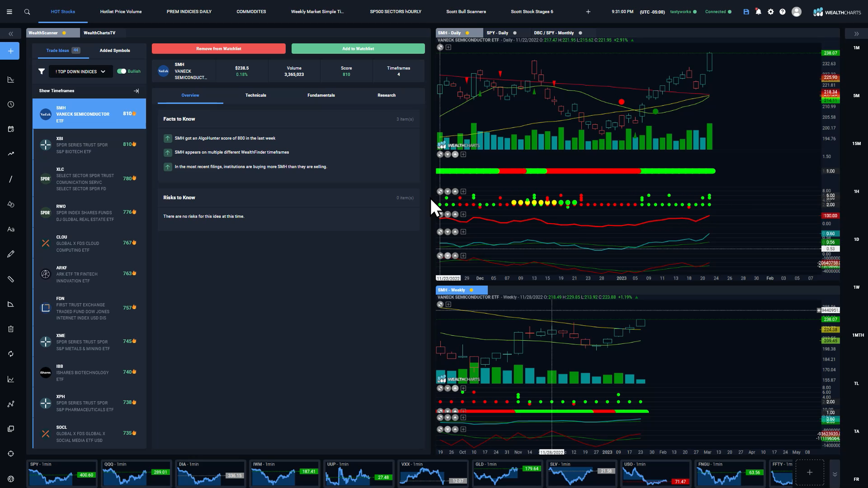This screenshot has width=868, height=488.
Task: Click the add indicator plus on SMH Daily chart
Action: pos(448,47)
